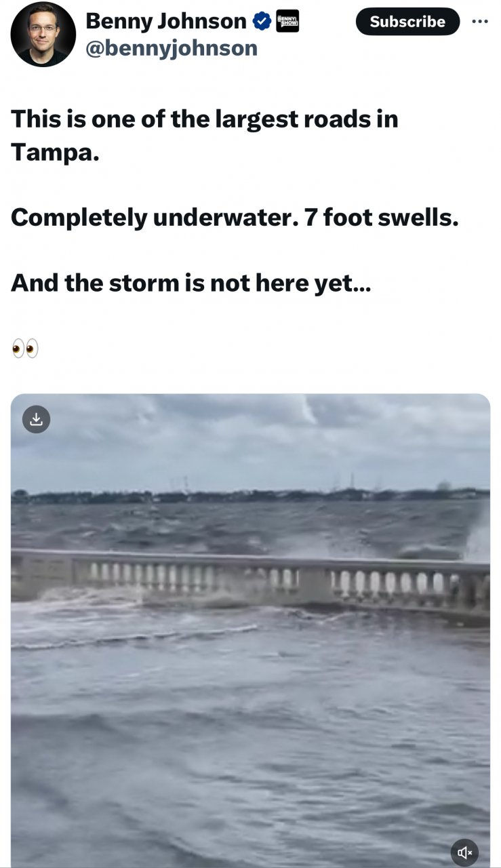Click the Benny Johnson display name
Screen dimensions: 501x868
(x=166, y=21)
